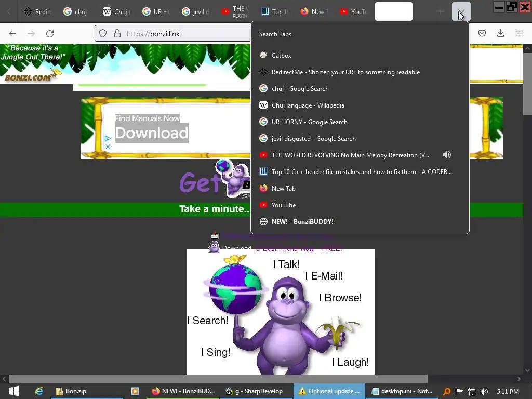Open the volume tray icon

[x=484, y=392]
